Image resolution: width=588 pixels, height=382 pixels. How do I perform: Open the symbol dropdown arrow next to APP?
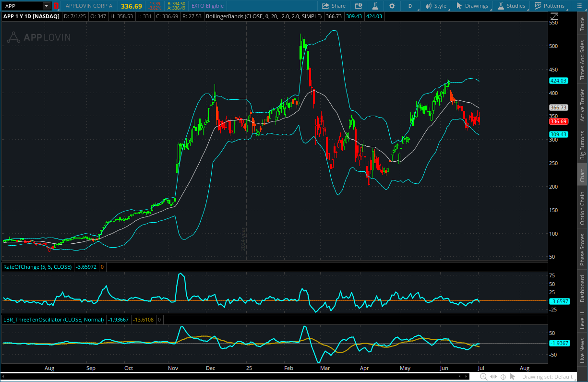[46, 6]
